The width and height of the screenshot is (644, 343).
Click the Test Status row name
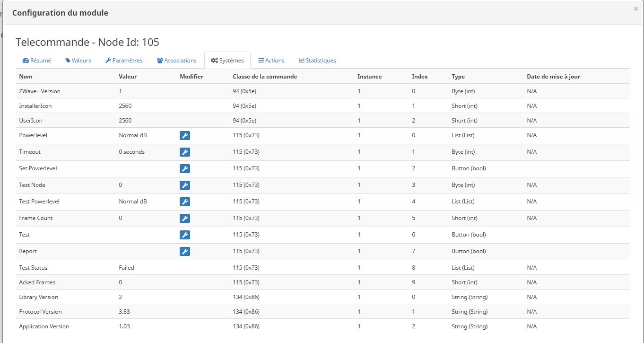point(33,268)
